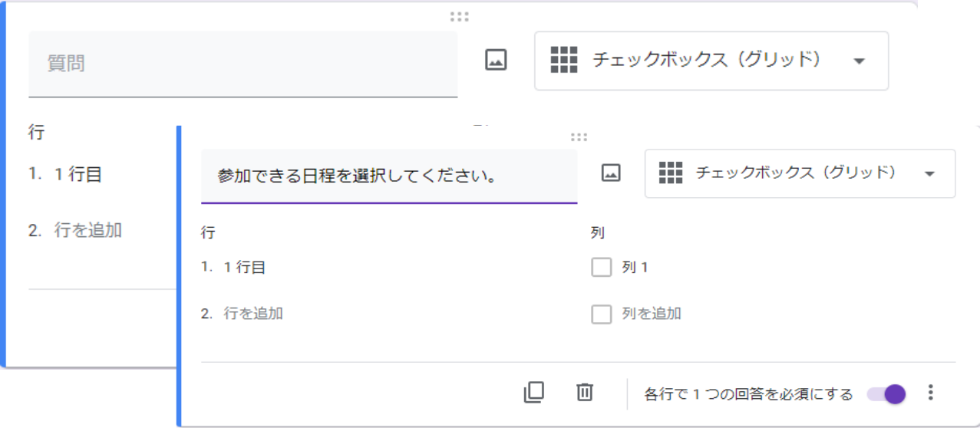
Task: Open the three-dot more options menu
Action: [x=931, y=393]
